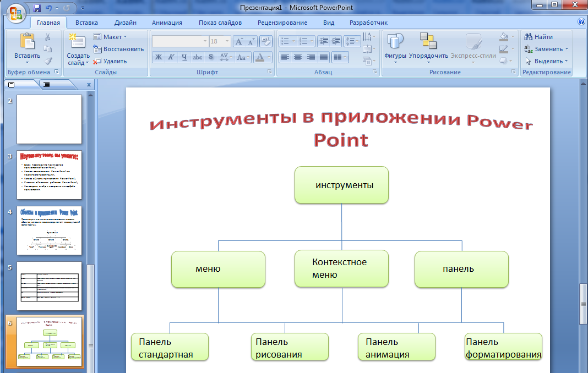Toggle bold formatting (Ж)

159,57
